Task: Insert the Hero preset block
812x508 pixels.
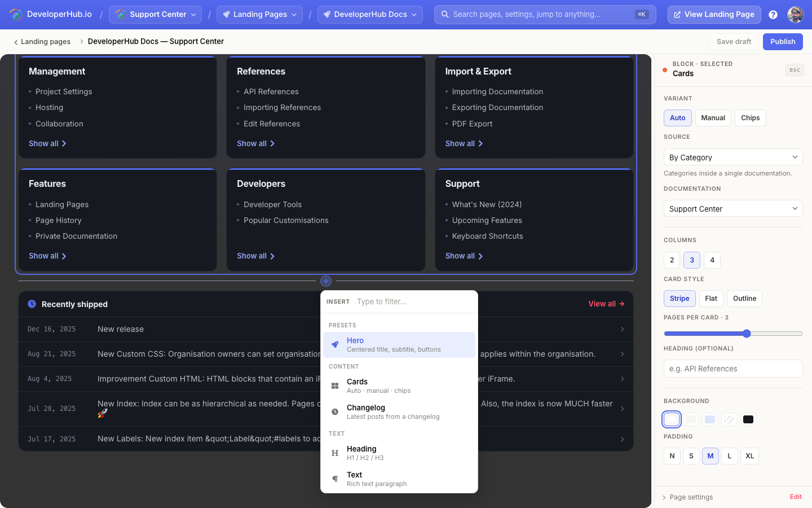Action: point(399,345)
